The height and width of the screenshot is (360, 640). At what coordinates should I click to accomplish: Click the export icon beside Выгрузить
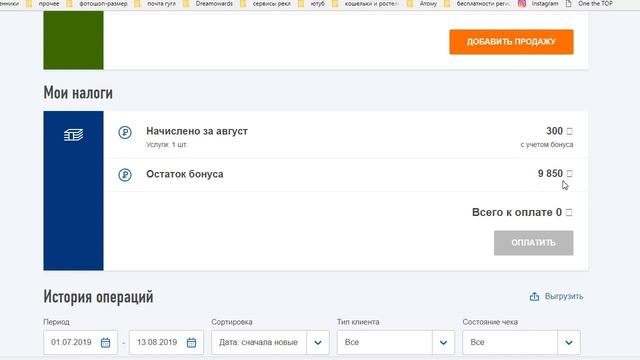(534, 297)
